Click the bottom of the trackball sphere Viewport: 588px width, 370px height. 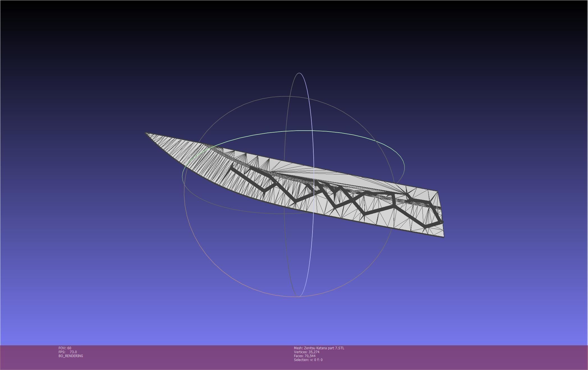tap(298, 296)
